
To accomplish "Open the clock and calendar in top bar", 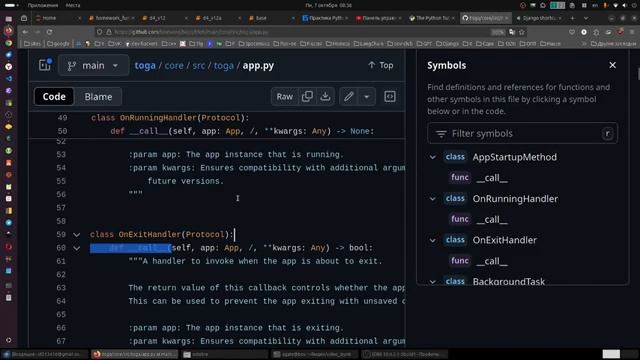I will [329, 5].
